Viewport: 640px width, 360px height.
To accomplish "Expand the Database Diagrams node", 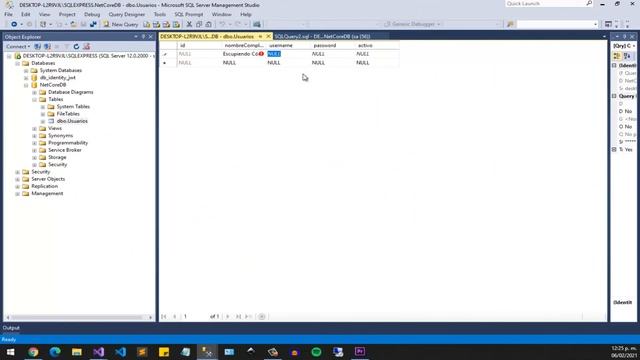I will click(35, 92).
